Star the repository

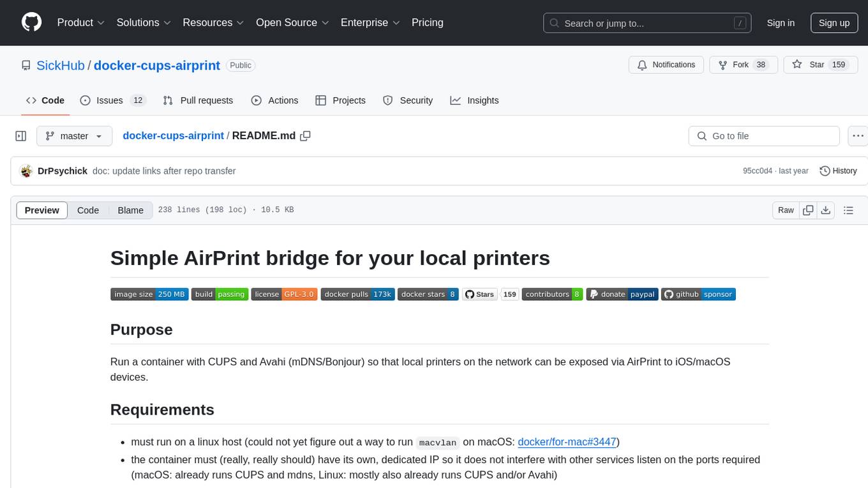(820, 65)
